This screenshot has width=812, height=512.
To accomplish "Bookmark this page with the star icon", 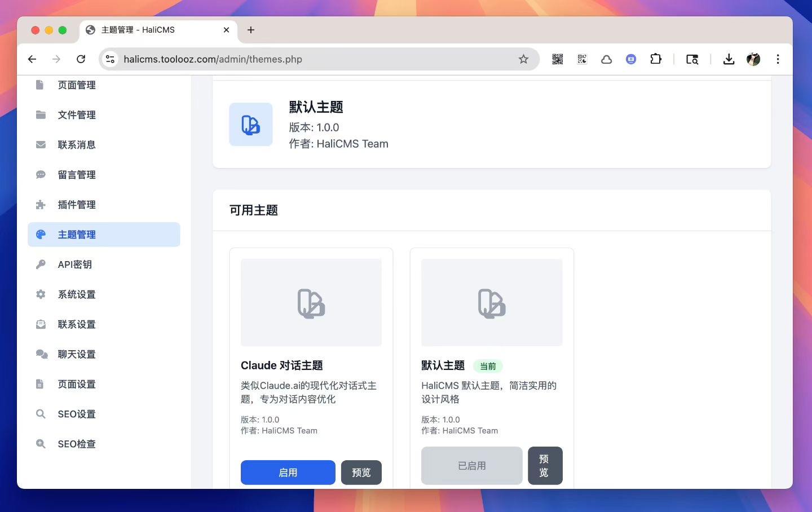I will click(523, 59).
